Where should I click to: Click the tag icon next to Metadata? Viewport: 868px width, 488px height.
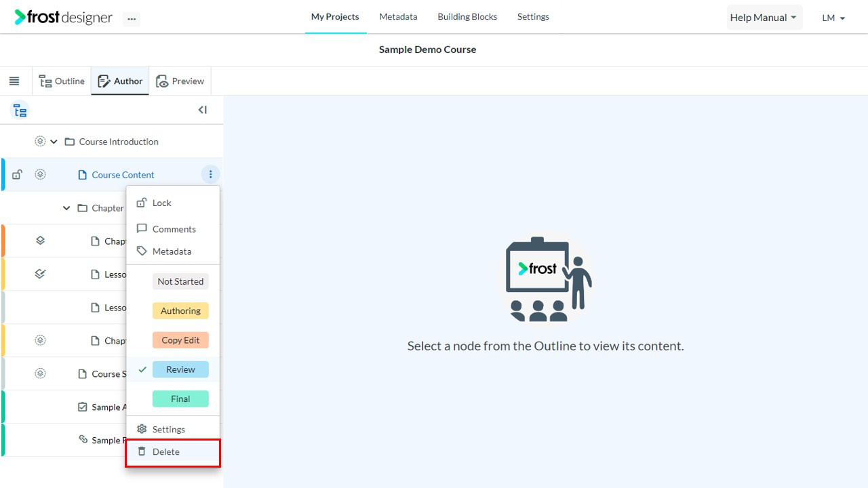click(142, 251)
